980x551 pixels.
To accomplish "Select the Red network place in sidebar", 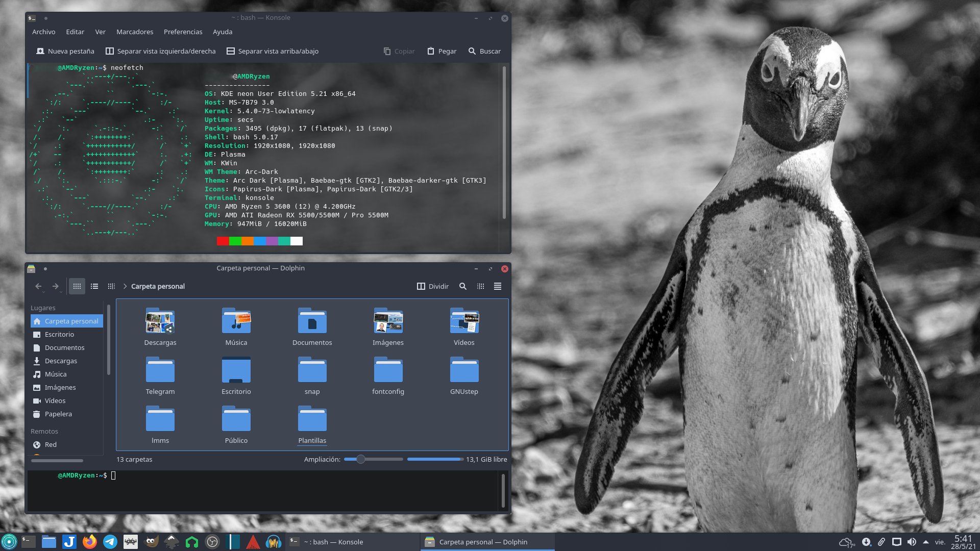I will point(51,444).
